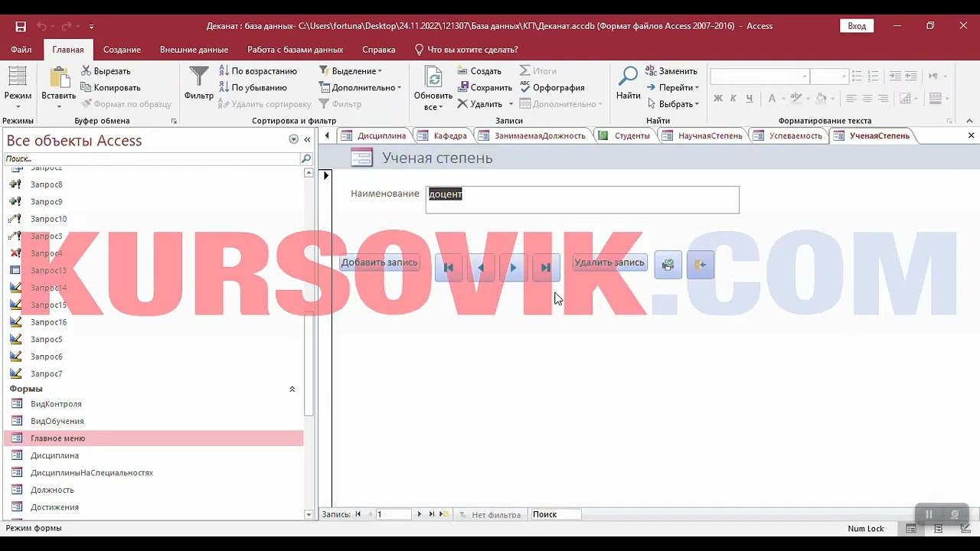Viewport: 980px width, 551px height.
Task: Open Заменить replace dialog
Action: tap(671, 71)
